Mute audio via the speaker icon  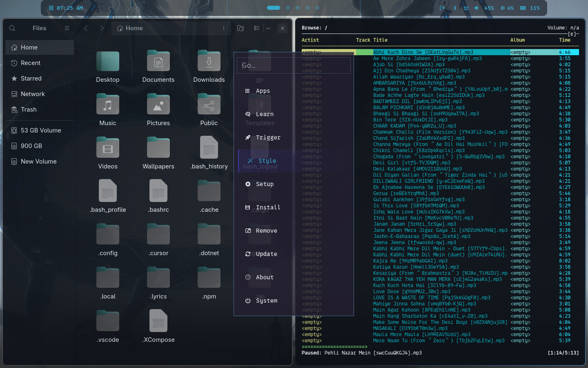pyautogui.click(x=477, y=7)
